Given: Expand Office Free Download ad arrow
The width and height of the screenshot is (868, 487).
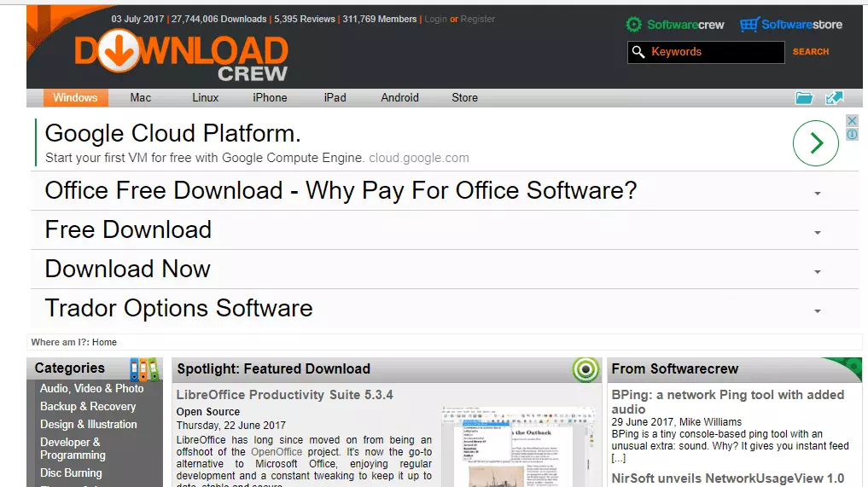Looking at the screenshot, I should point(817,193).
